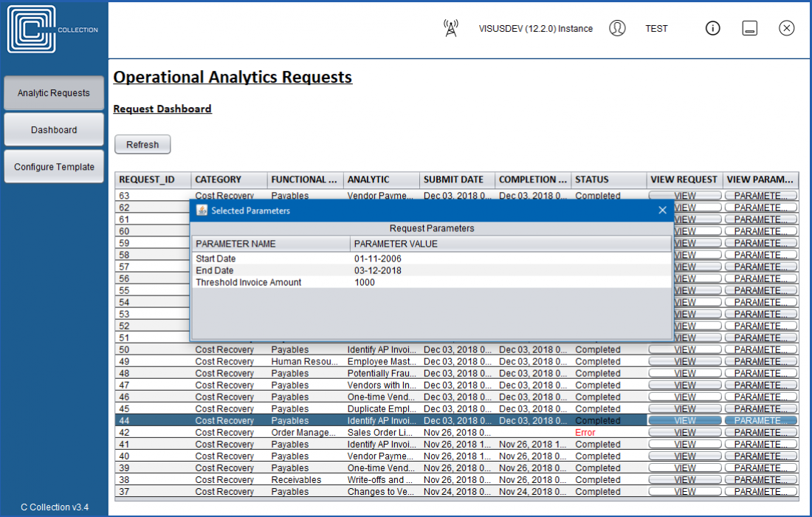Viewport: 812px width, 517px height.
Task: Sort by REQUEST_ID column header
Action: (x=153, y=179)
